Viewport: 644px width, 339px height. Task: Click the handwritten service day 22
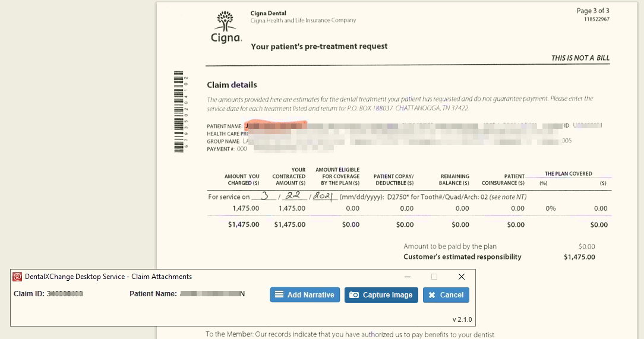pos(293,196)
